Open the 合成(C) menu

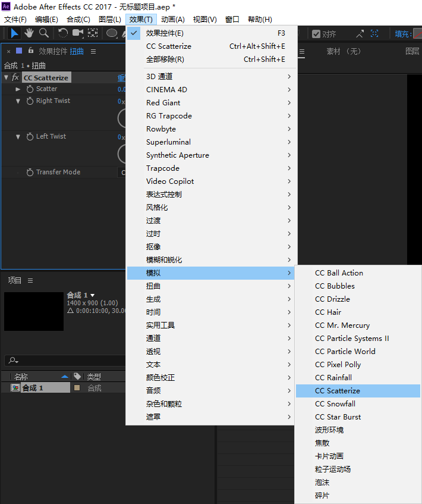click(x=78, y=20)
